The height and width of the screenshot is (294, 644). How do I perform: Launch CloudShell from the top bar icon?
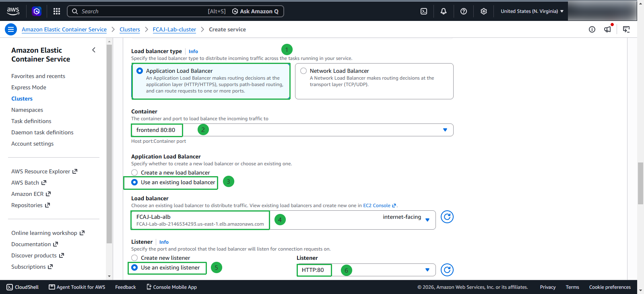point(424,11)
